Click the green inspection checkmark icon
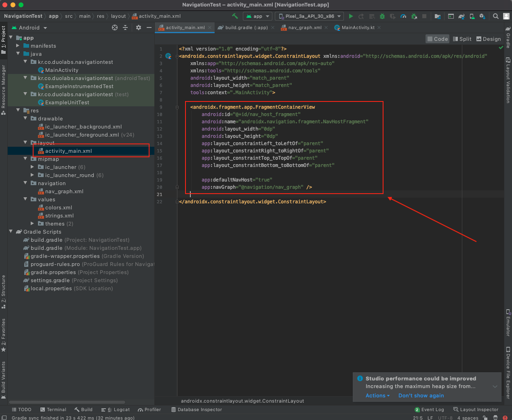The width and height of the screenshot is (512, 420). pos(501,47)
